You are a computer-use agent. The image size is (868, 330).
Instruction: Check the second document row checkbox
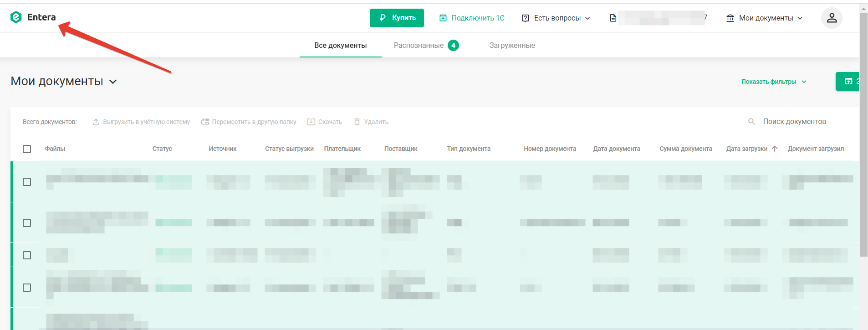[27, 223]
